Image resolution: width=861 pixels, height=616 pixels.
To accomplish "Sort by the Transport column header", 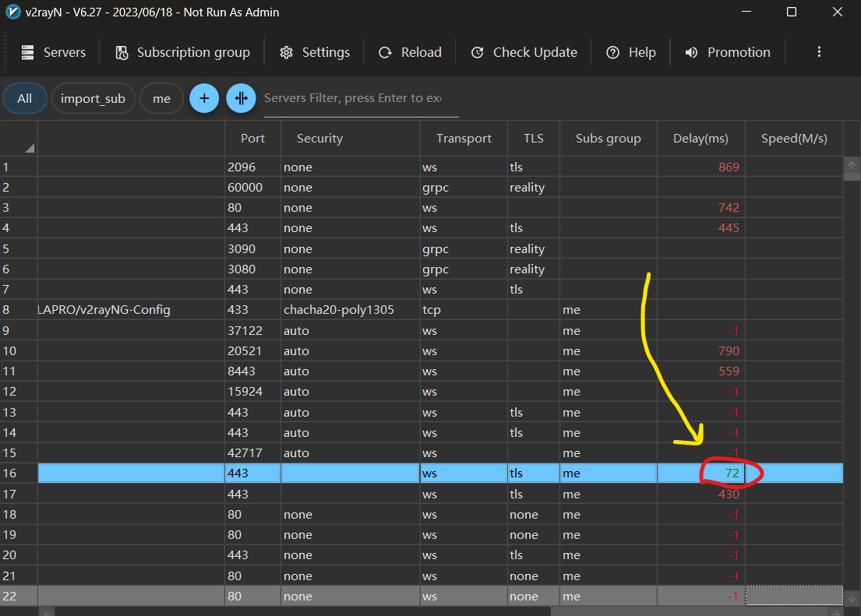I will [464, 139].
